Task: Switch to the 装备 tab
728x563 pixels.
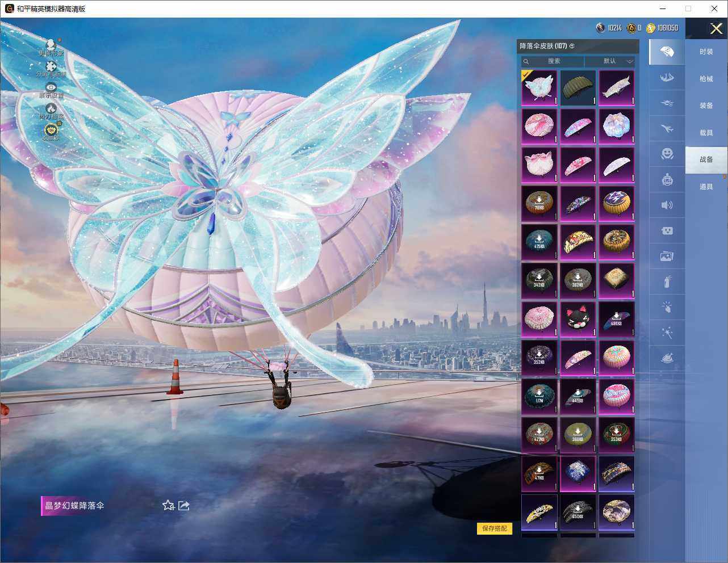Action: [706, 106]
